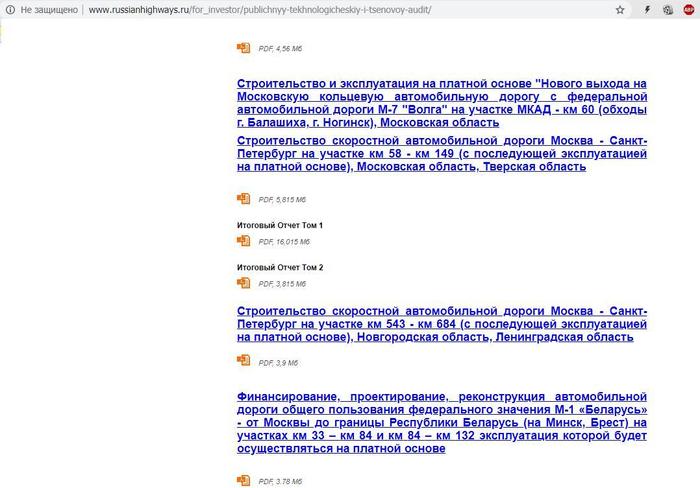Download the 3,78 Мб PDF file icon
This screenshot has height=488, width=700.
coord(243,481)
